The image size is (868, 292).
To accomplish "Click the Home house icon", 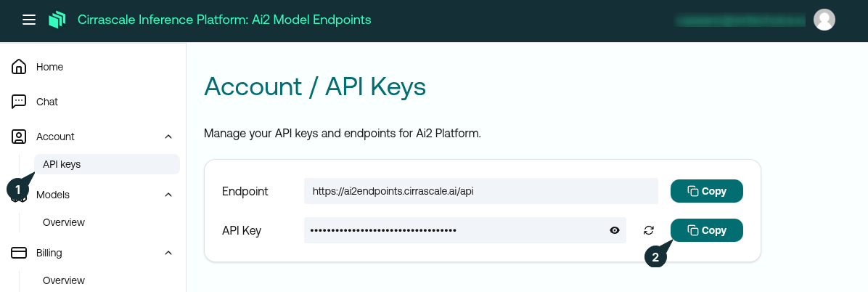I will 19,67.
